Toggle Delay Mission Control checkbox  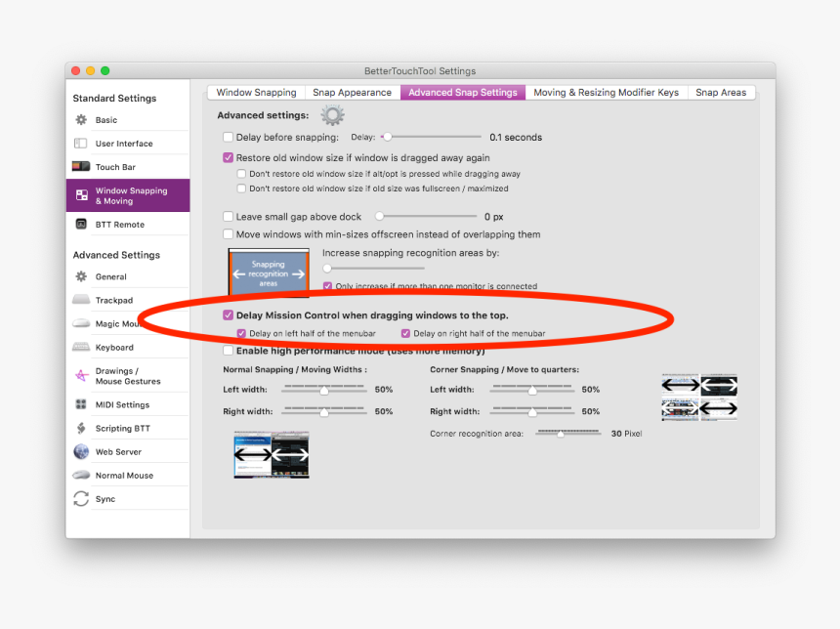click(x=228, y=315)
